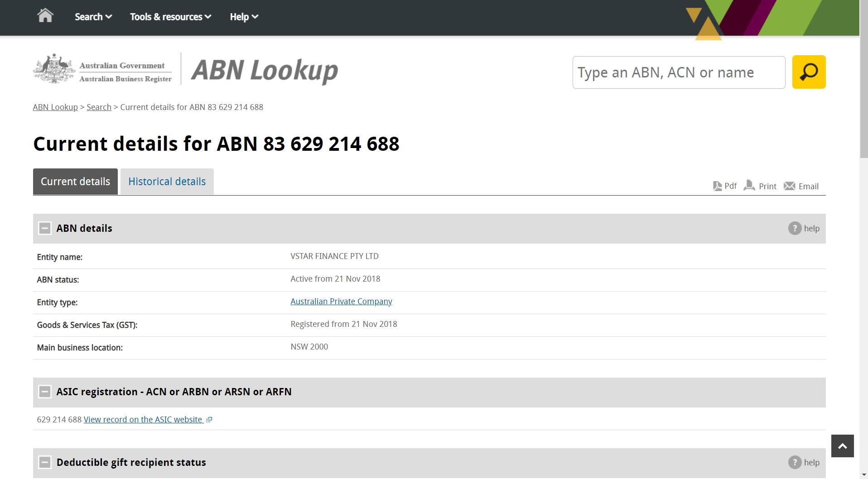
Task: Go to home via house icon
Action: click(x=45, y=16)
